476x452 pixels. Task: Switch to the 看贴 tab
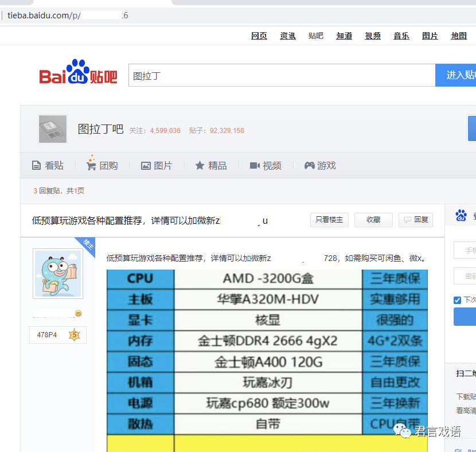[x=48, y=165]
